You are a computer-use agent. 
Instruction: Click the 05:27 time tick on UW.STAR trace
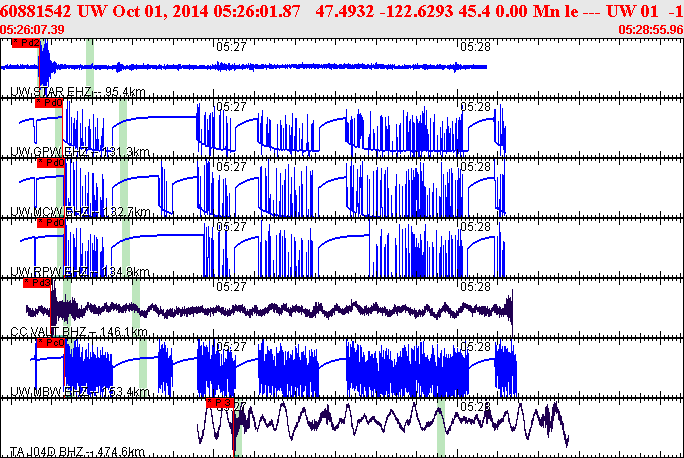pos(231,46)
